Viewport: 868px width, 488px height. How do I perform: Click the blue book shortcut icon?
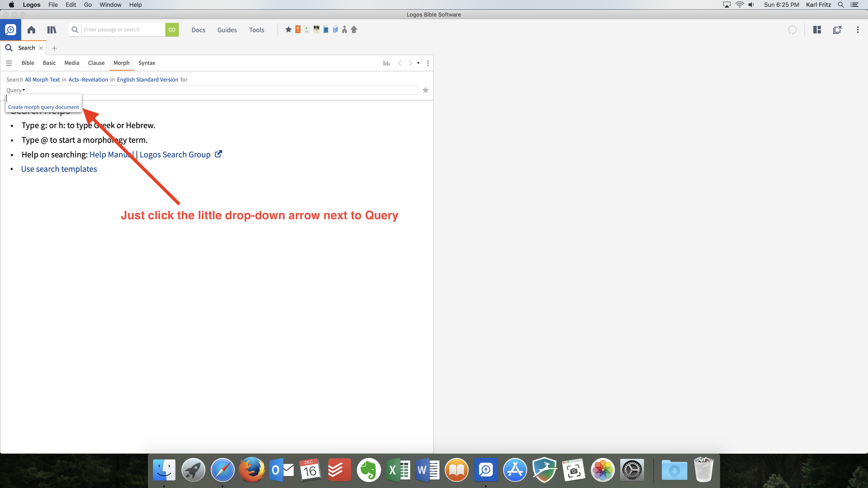335,29
